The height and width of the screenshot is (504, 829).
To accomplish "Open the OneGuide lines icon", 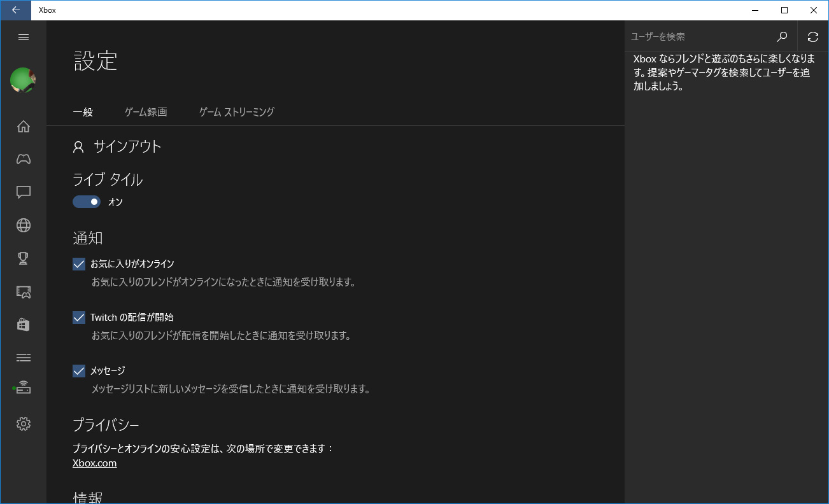I will (x=24, y=357).
